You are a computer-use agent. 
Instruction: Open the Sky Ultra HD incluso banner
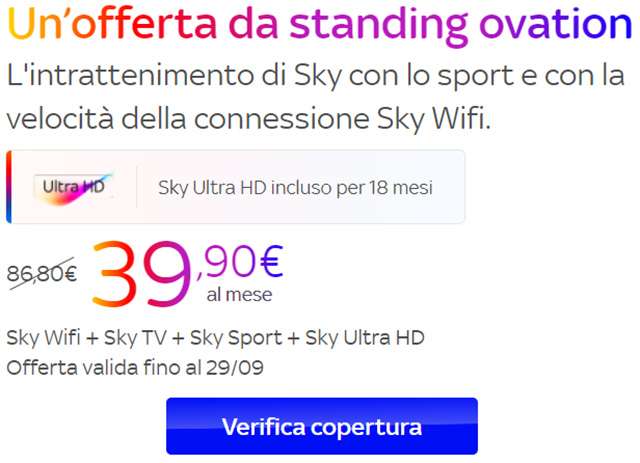[236, 187]
